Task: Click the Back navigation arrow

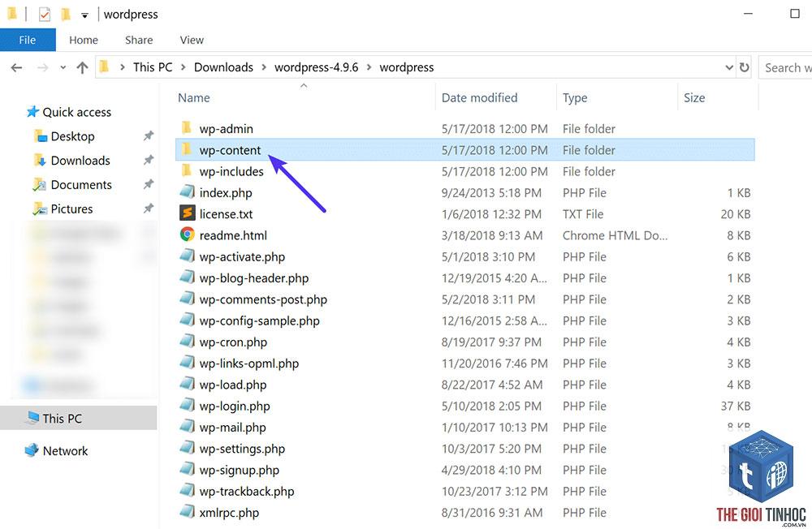Action: (16, 68)
